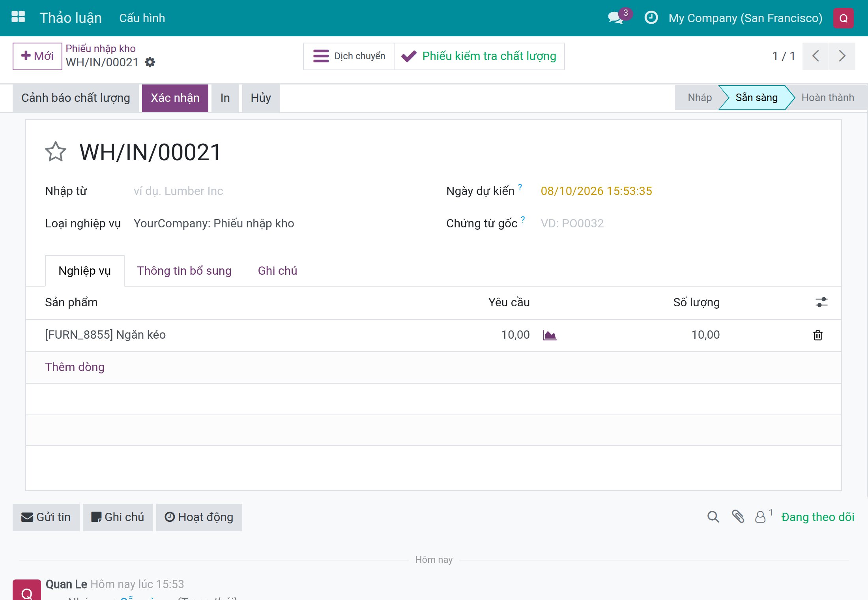Image resolution: width=868 pixels, height=600 pixels.
Task: Toggle the Đang theo dõi following status
Action: point(817,517)
